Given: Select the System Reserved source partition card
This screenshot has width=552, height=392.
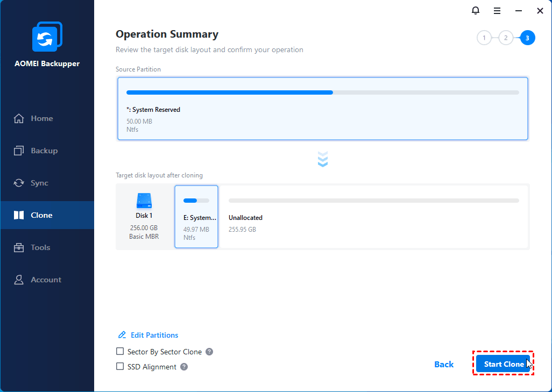Looking at the screenshot, I should (322, 109).
